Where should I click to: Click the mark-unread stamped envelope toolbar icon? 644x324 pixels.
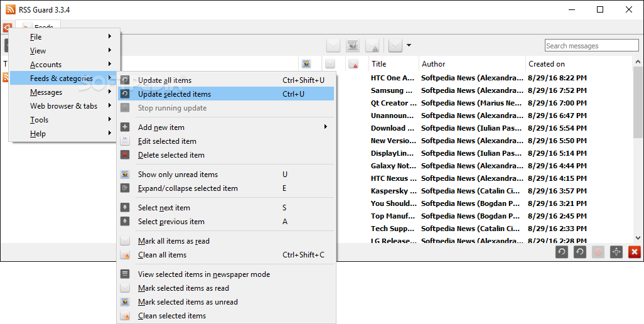353,46
